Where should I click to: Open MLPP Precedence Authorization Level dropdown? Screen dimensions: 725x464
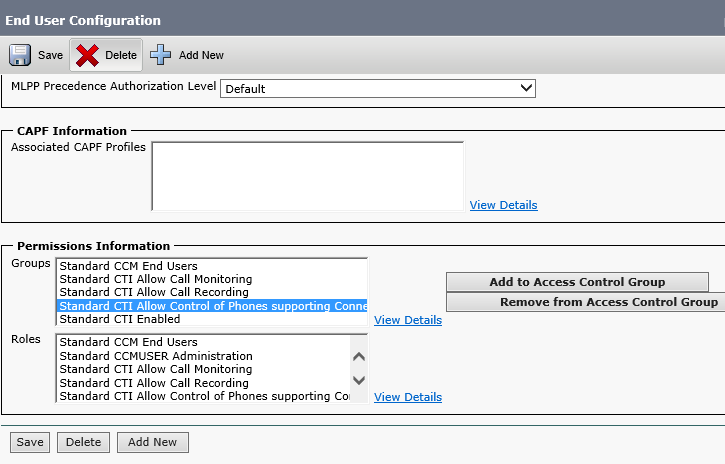tap(378, 88)
